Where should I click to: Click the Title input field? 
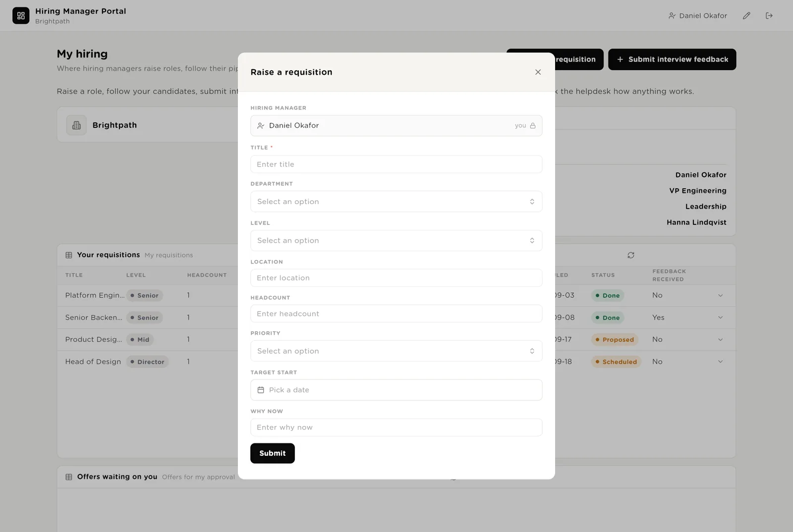[x=396, y=164]
